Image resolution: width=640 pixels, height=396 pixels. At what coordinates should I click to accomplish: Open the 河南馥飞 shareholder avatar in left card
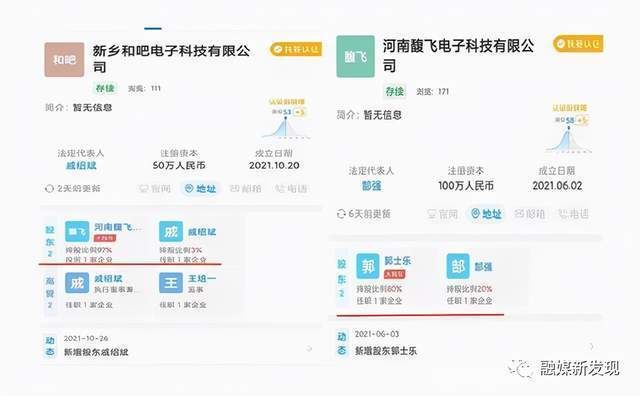click(x=77, y=231)
